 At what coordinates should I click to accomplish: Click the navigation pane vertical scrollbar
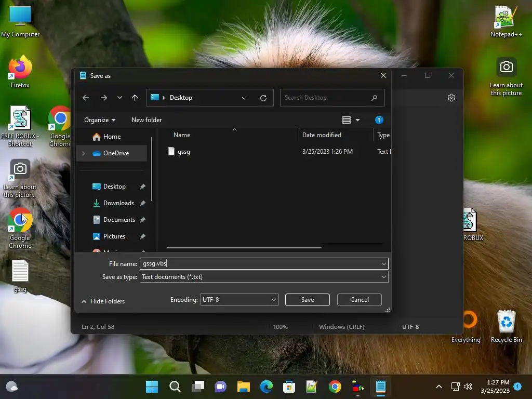[151, 169]
